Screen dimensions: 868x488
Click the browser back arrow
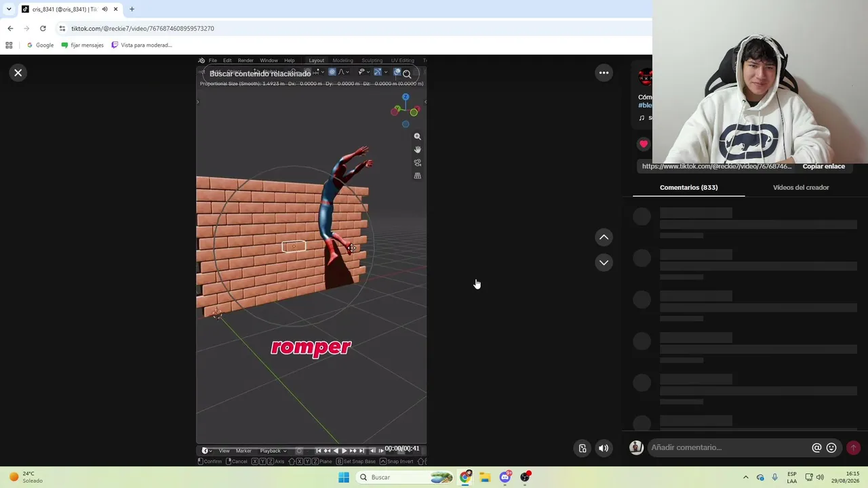(x=10, y=28)
